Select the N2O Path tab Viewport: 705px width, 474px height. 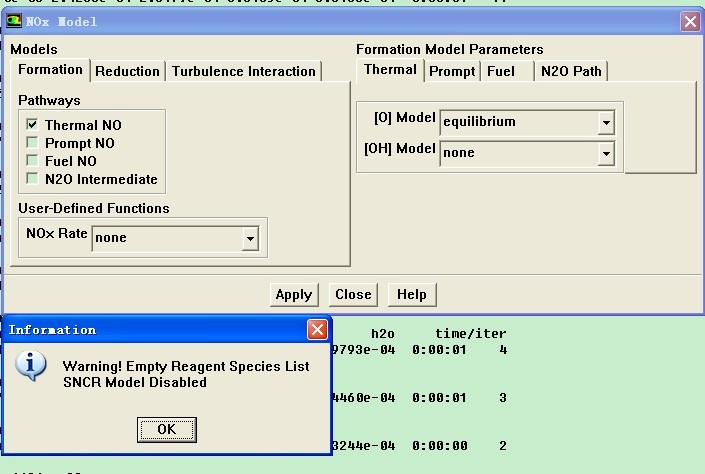point(571,71)
